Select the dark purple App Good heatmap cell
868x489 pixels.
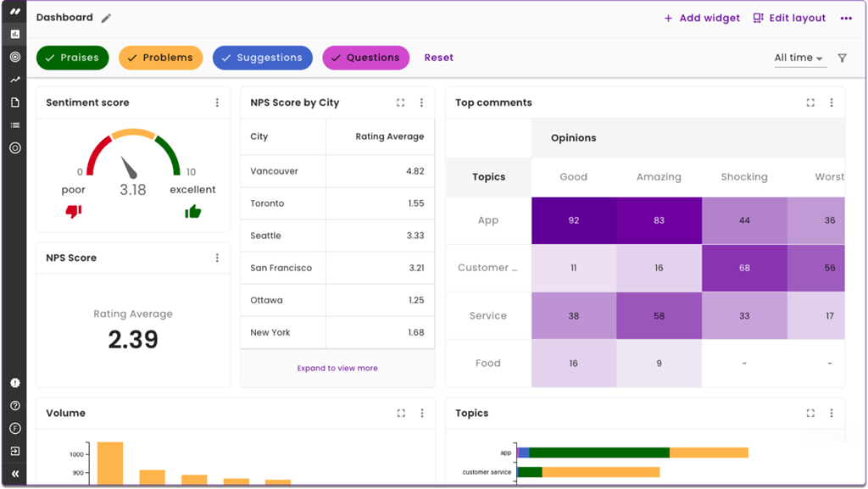[573, 220]
